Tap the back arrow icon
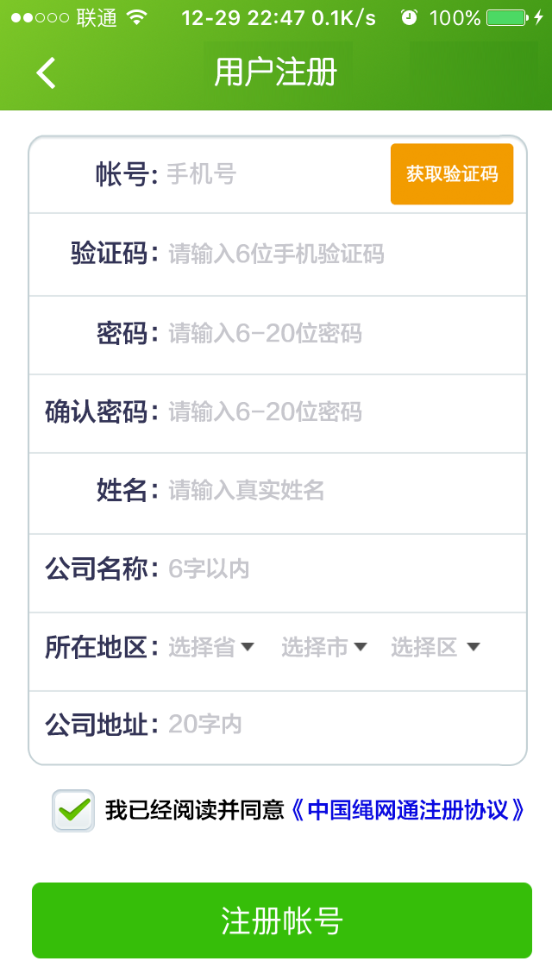The width and height of the screenshot is (552, 980). [47, 73]
